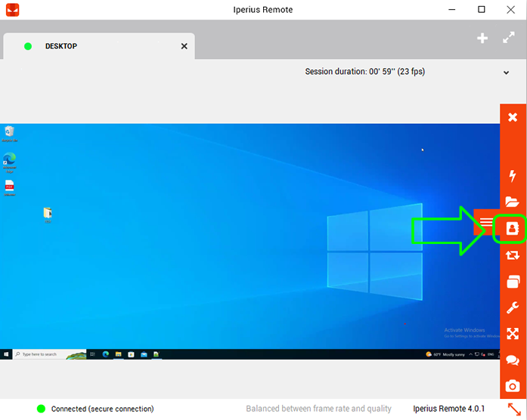
Task: Click the ENG language indicator
Action: pyautogui.click(x=491, y=354)
